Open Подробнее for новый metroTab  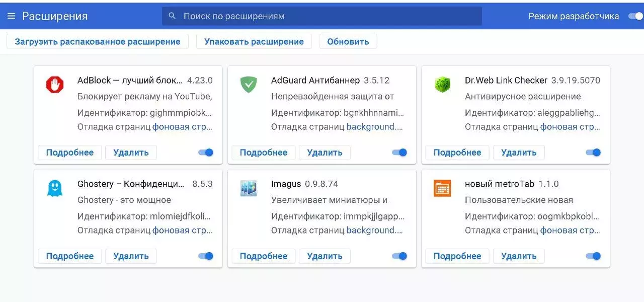point(457,256)
